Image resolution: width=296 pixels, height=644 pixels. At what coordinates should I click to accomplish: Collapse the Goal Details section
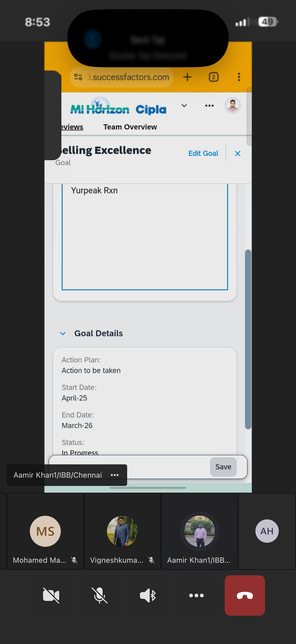pos(63,333)
